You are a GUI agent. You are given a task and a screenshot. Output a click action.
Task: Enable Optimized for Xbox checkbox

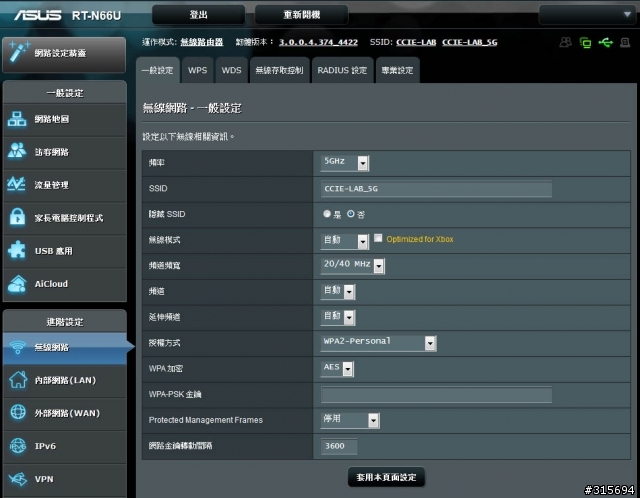click(x=378, y=238)
